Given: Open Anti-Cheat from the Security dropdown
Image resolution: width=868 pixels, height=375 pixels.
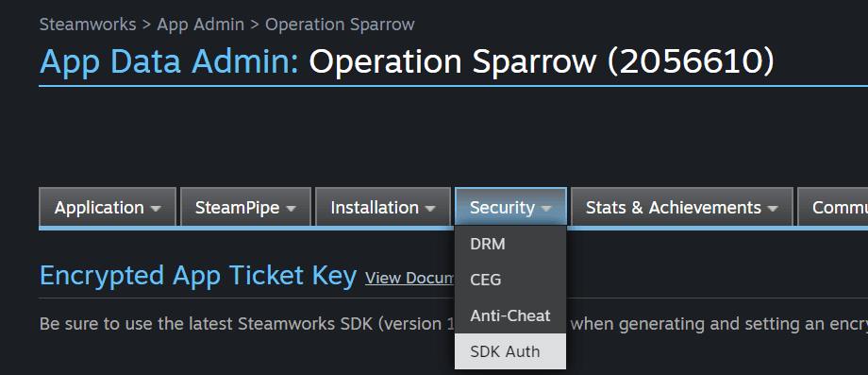Looking at the screenshot, I should 510,315.
